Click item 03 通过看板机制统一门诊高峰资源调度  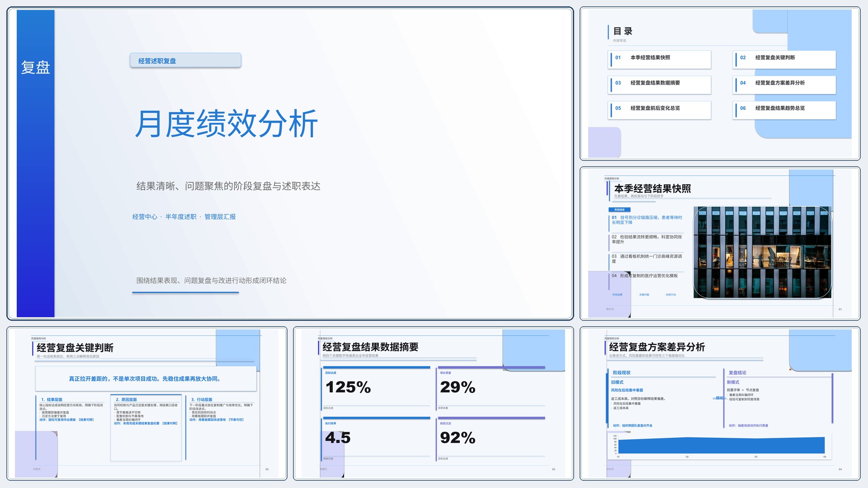point(647,259)
